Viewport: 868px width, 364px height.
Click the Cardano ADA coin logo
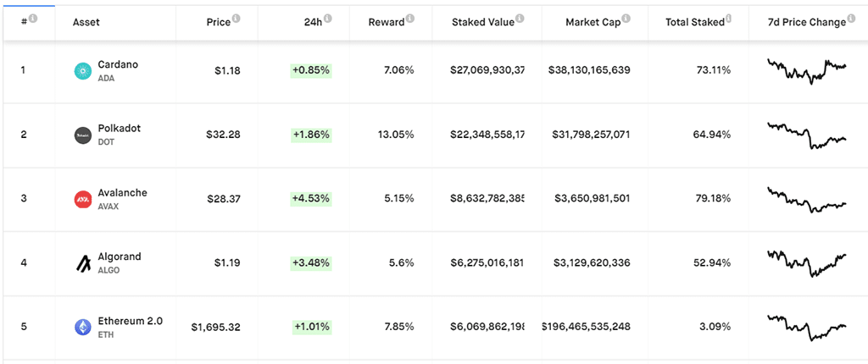pos(83,71)
